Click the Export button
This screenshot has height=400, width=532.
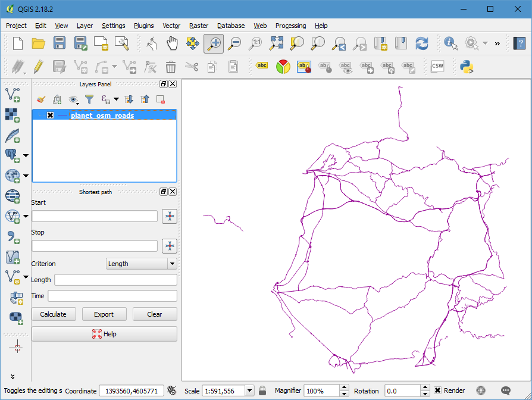[x=104, y=314]
